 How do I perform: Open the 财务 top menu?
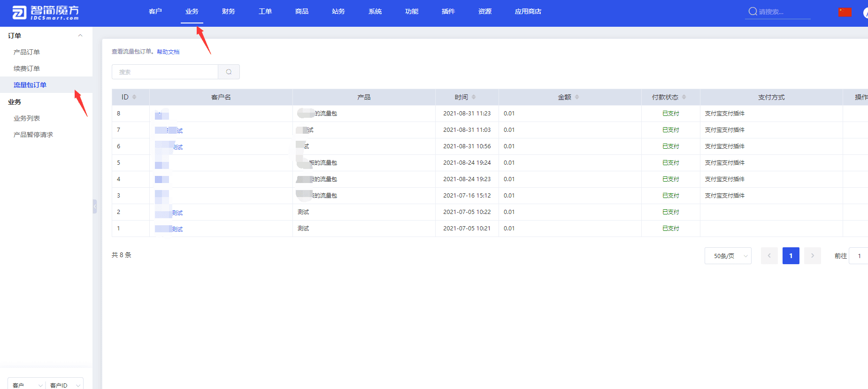pos(229,11)
